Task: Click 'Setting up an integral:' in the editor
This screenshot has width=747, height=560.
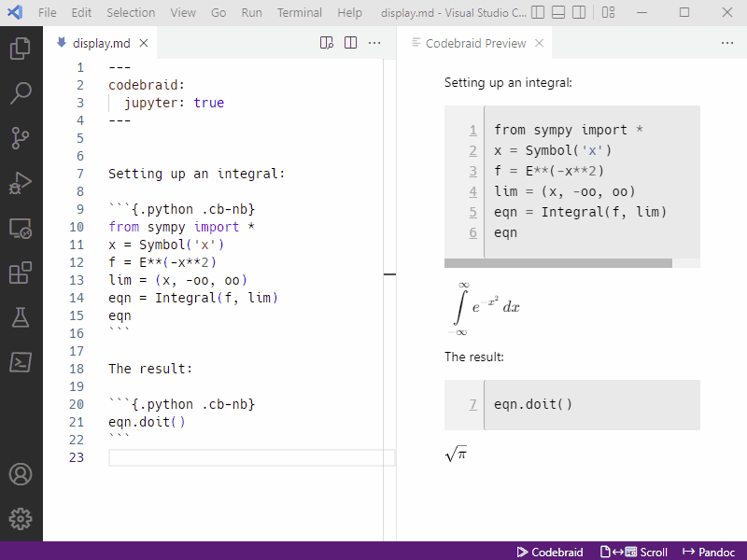Action: coord(196,174)
